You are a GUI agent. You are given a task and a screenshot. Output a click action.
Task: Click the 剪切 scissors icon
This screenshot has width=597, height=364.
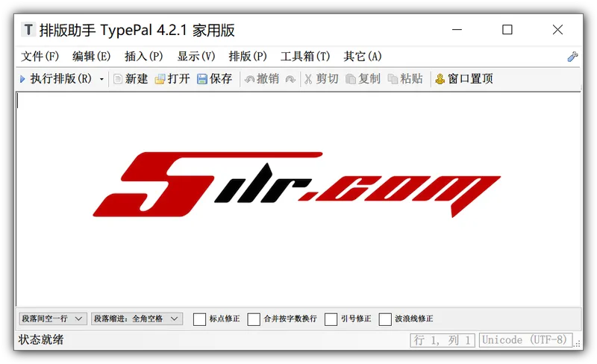[308, 79]
